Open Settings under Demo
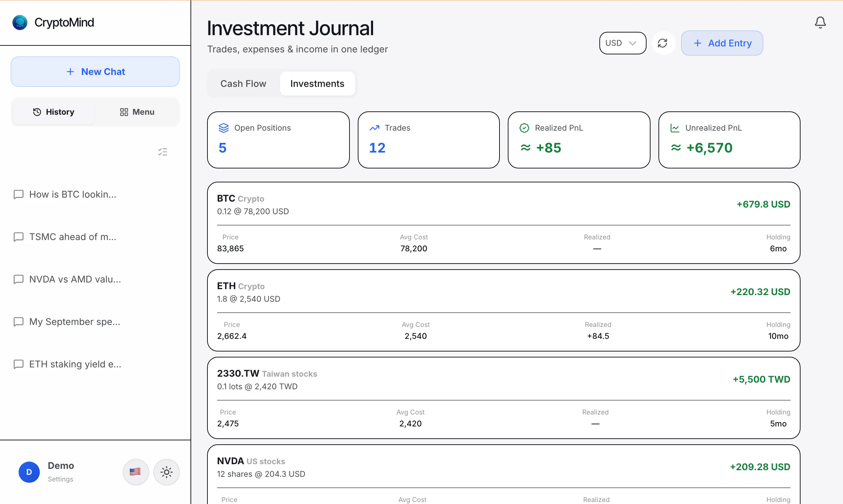 pyautogui.click(x=60, y=479)
